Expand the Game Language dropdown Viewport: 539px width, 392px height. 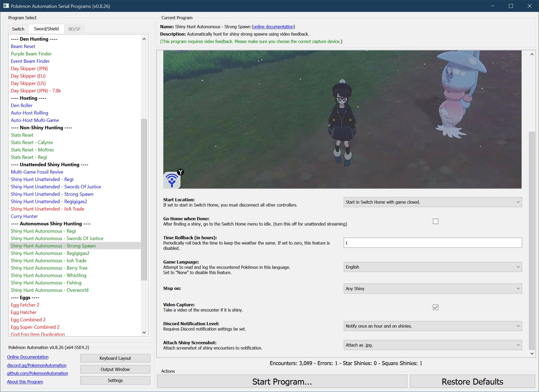pyautogui.click(x=432, y=267)
